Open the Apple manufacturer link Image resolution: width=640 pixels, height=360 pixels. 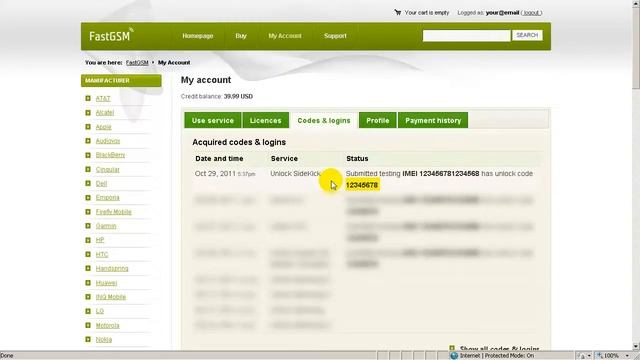(103, 127)
